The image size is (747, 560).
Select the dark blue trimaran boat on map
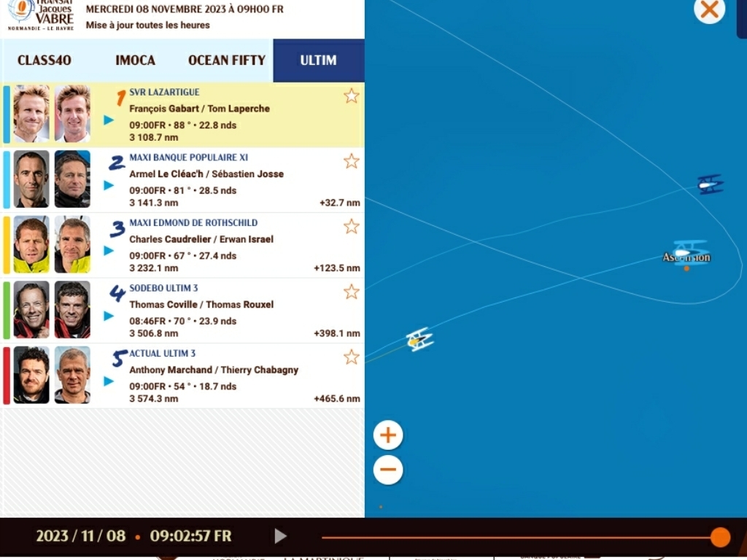(x=711, y=184)
